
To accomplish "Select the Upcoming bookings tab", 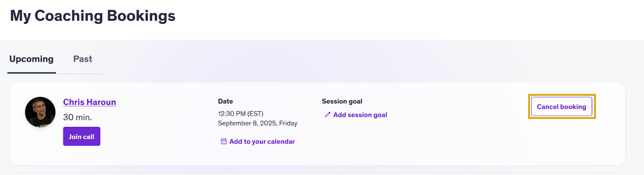I will (31, 59).
